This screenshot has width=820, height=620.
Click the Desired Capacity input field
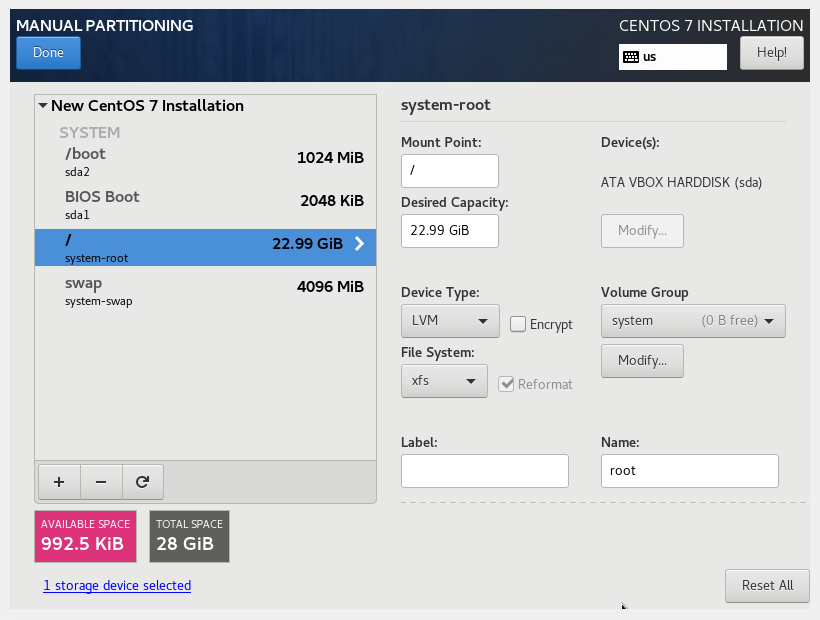(x=450, y=231)
